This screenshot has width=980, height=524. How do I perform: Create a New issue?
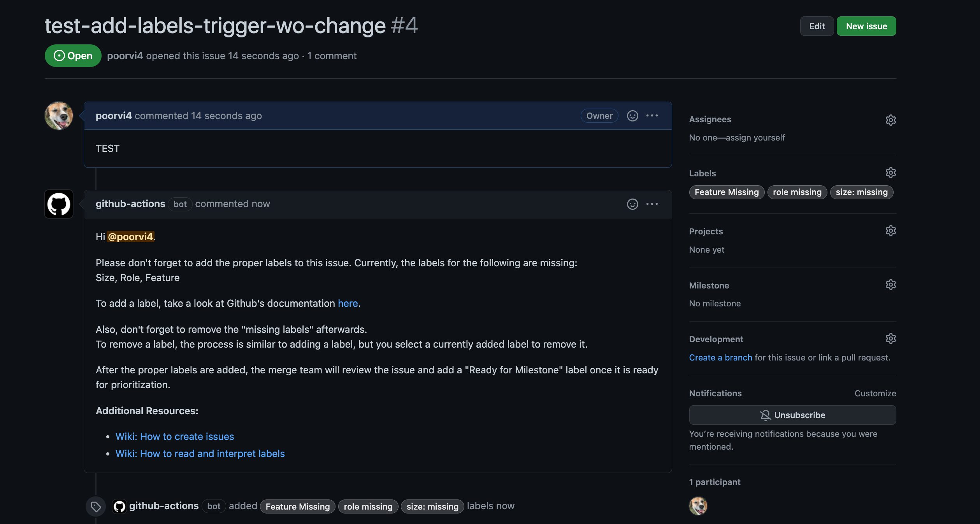(x=866, y=26)
